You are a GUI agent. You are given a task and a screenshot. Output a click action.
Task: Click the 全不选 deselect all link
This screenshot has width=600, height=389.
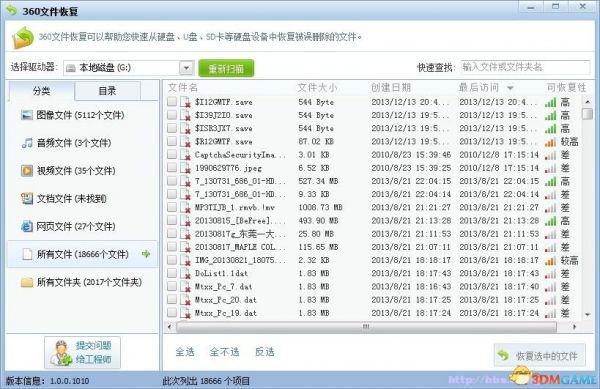point(224,352)
